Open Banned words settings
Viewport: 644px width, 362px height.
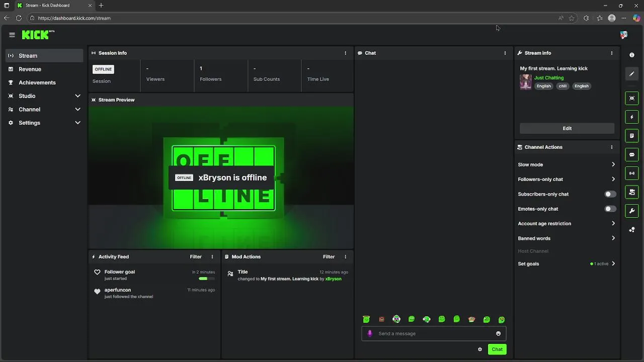tap(567, 238)
